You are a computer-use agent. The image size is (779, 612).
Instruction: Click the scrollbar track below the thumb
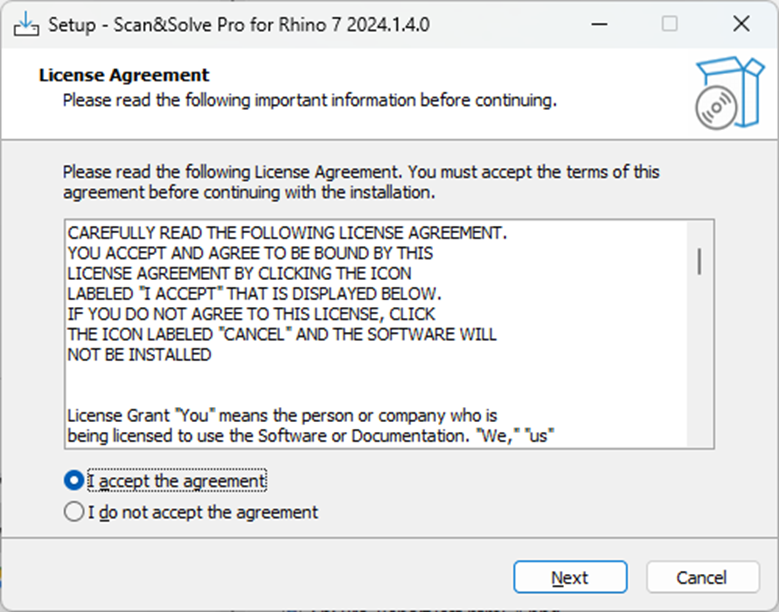[x=700, y=360]
